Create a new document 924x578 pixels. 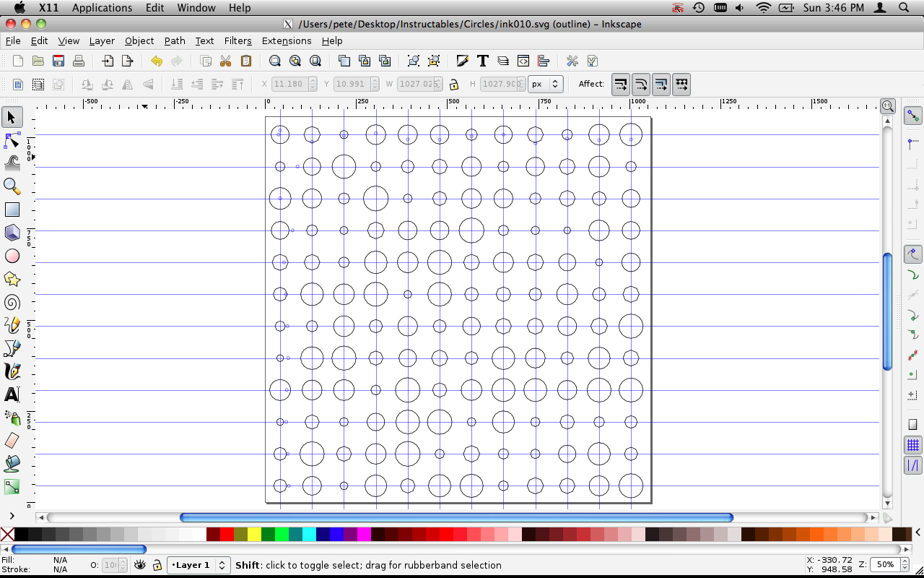click(18, 61)
